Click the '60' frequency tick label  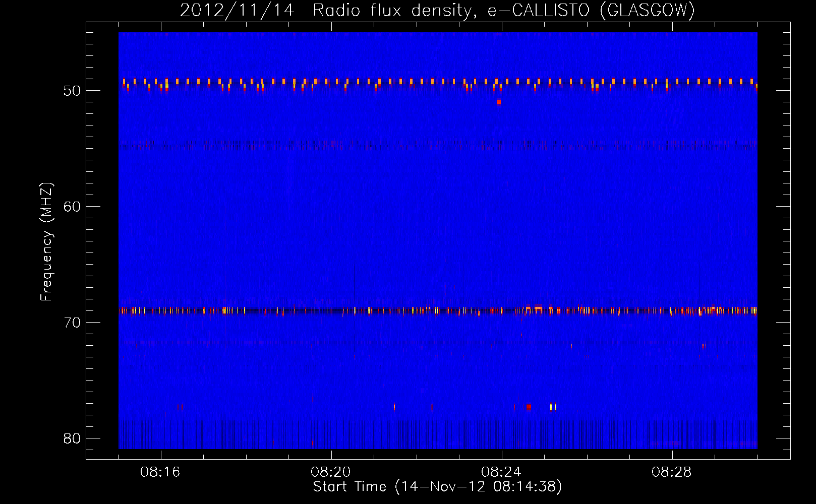pyautogui.click(x=72, y=207)
